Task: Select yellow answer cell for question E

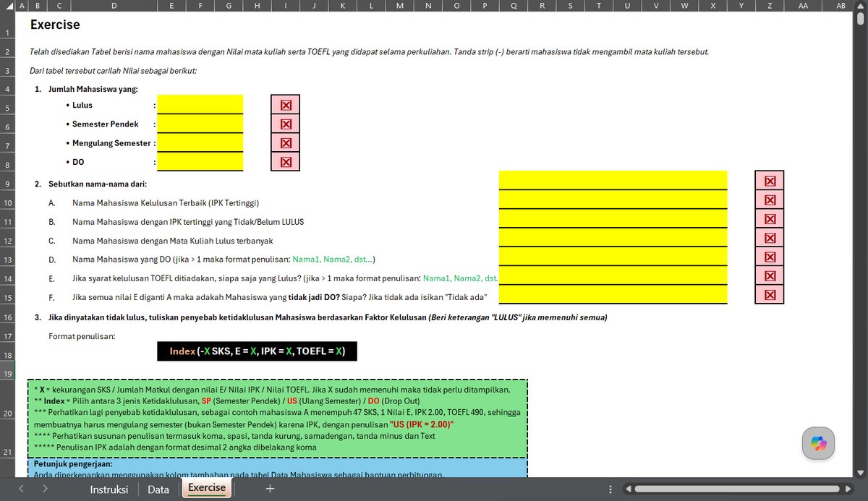Action: [x=613, y=275]
